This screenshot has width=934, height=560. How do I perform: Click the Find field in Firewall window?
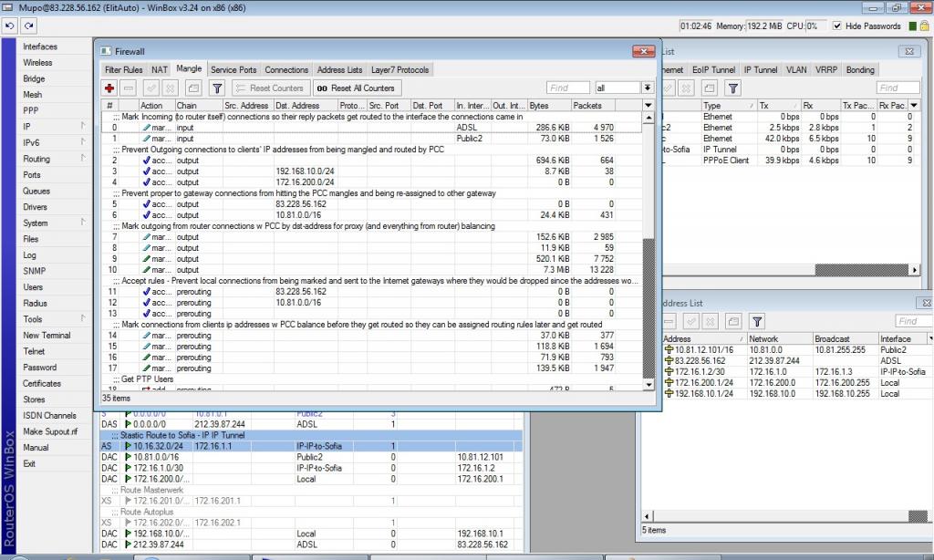567,88
